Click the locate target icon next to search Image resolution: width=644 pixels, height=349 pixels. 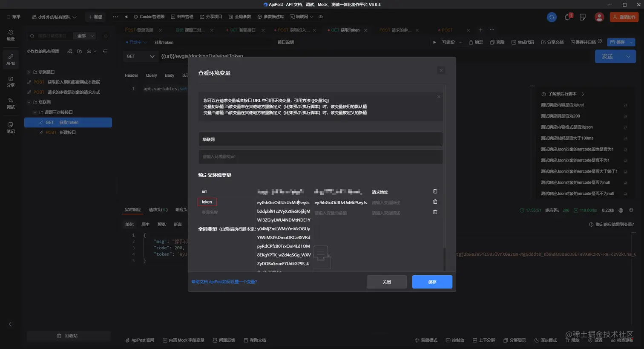click(106, 36)
